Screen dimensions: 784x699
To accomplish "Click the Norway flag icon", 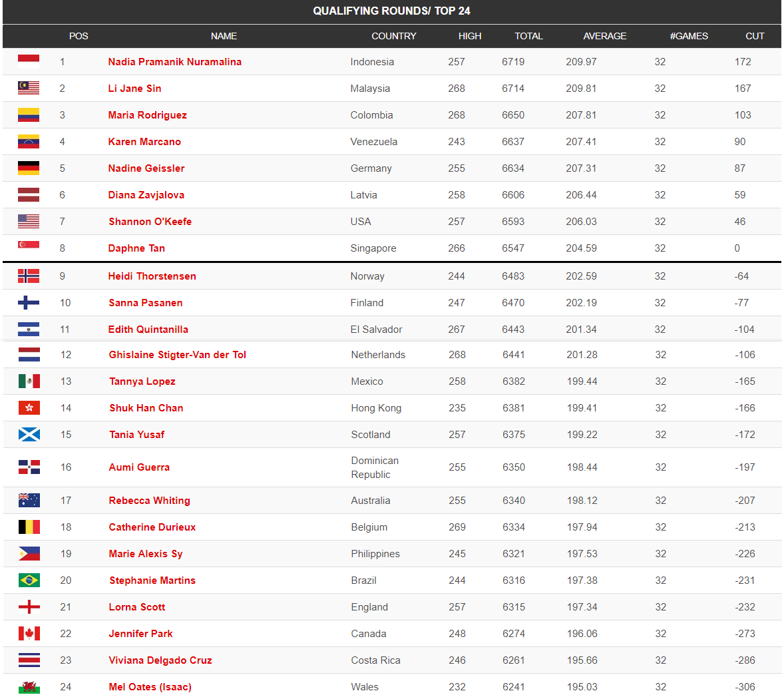I will tap(29, 276).
